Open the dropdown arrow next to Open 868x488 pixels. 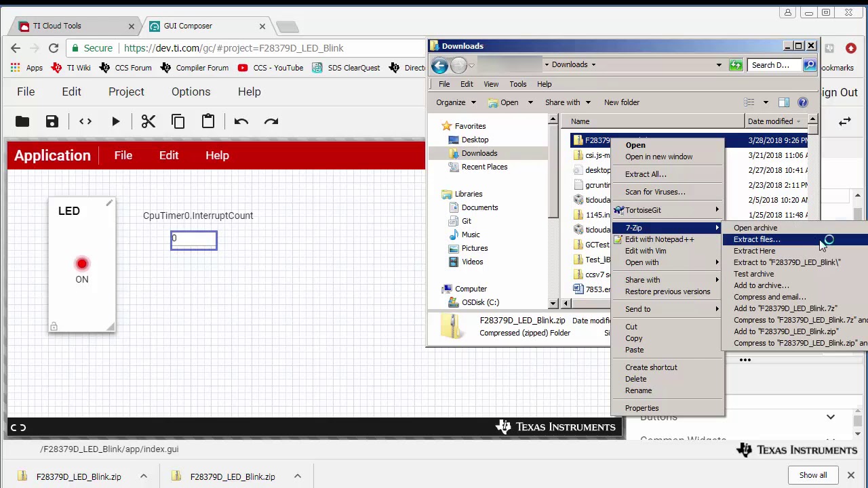(x=530, y=102)
